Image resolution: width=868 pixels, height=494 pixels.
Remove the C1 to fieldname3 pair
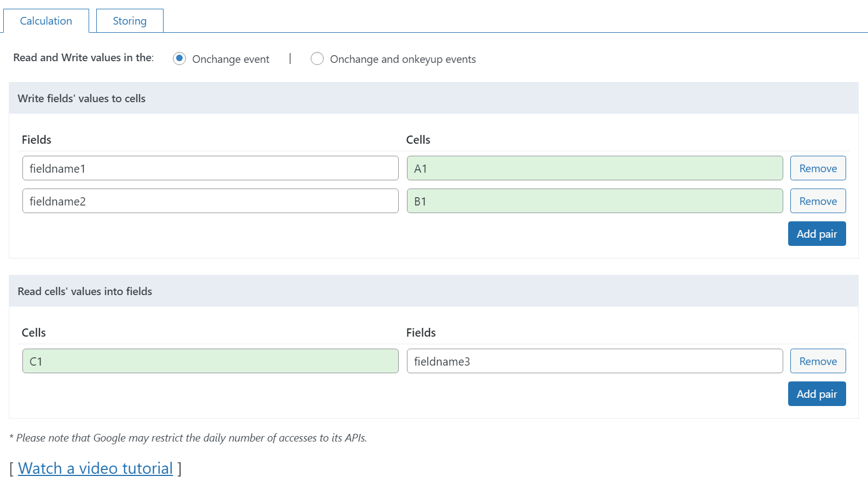(x=818, y=361)
